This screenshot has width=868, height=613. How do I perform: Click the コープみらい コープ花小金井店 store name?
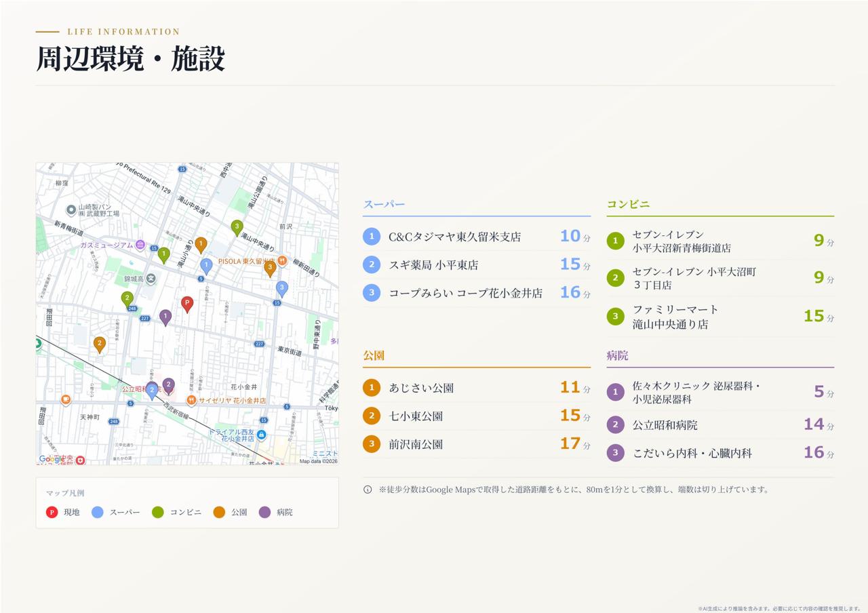466,293
